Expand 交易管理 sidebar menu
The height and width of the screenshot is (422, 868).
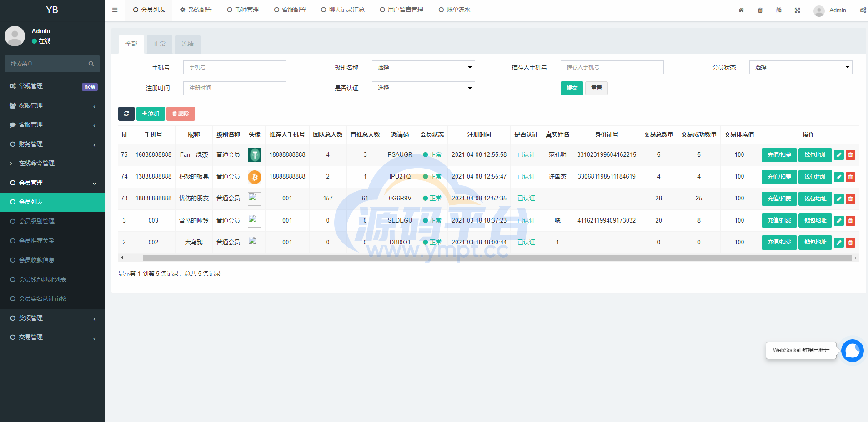[52, 337]
